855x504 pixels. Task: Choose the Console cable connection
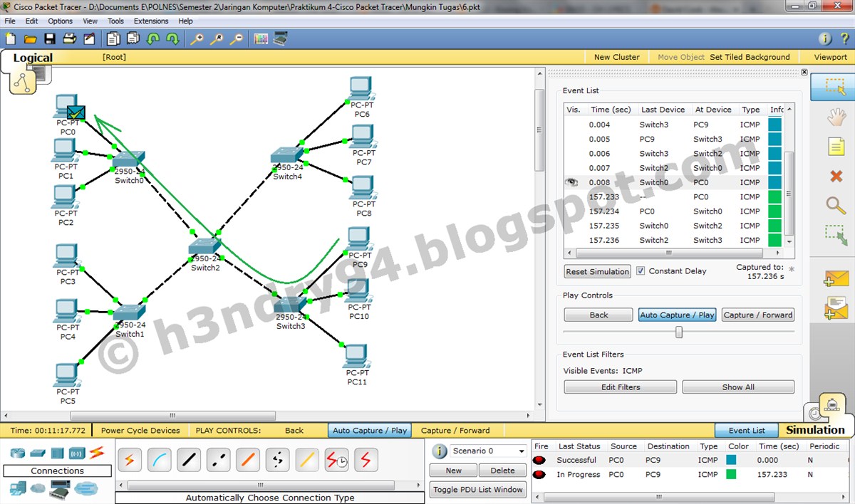160,461
